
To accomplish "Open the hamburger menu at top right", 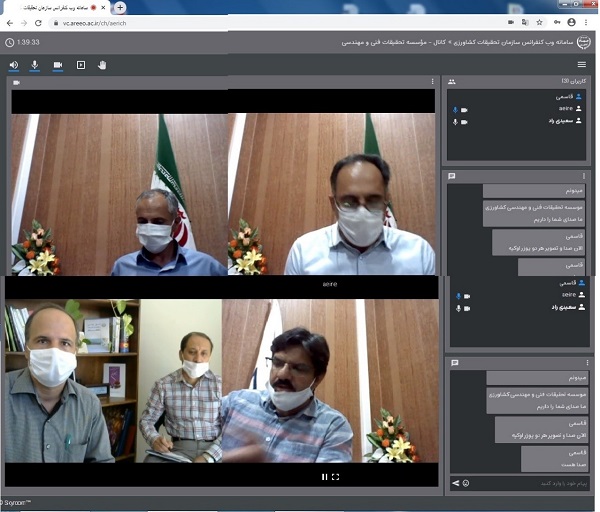I will pyautogui.click(x=582, y=65).
